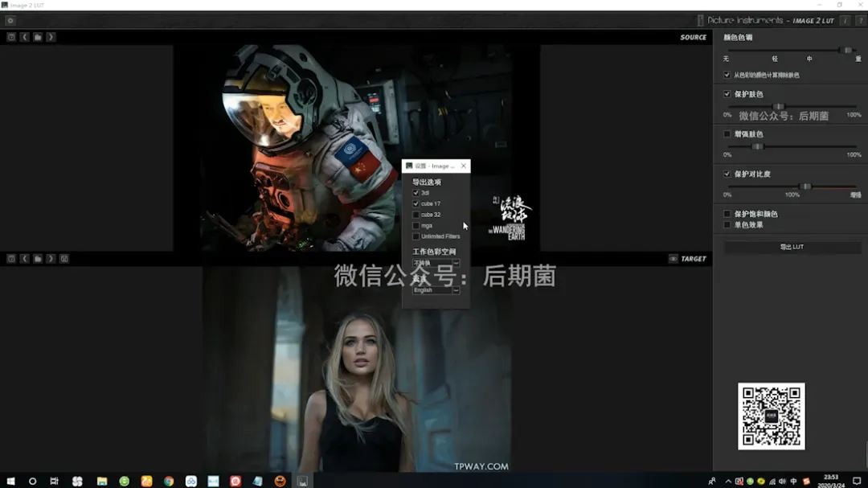Image resolution: width=868 pixels, height=488 pixels.
Task: Click the TARGET label
Action: tap(694, 259)
